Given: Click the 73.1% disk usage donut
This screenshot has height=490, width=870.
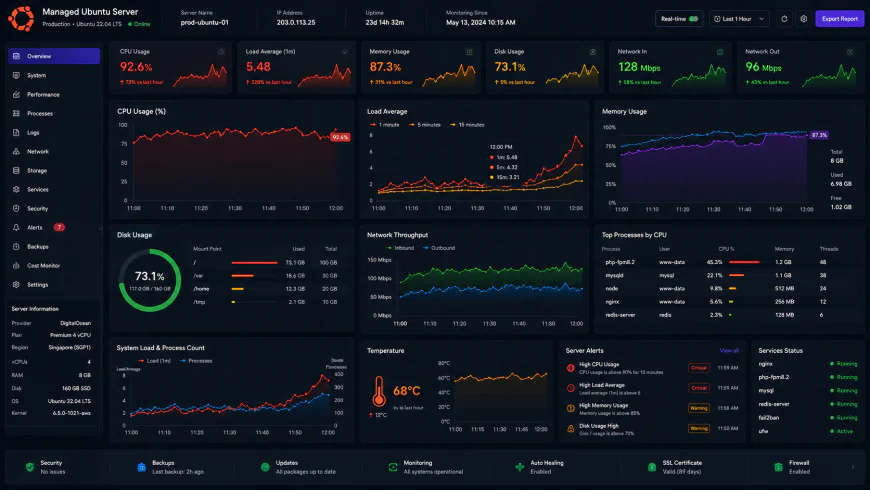Looking at the screenshot, I should [150, 280].
